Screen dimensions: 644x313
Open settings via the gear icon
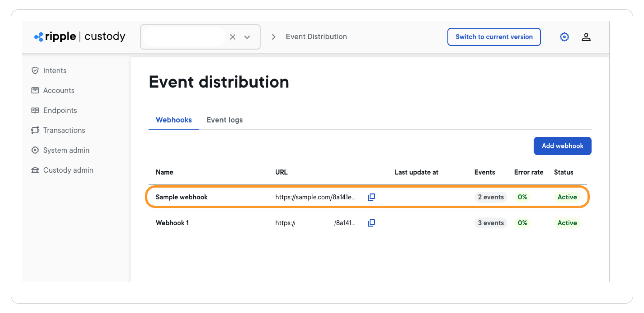click(564, 37)
